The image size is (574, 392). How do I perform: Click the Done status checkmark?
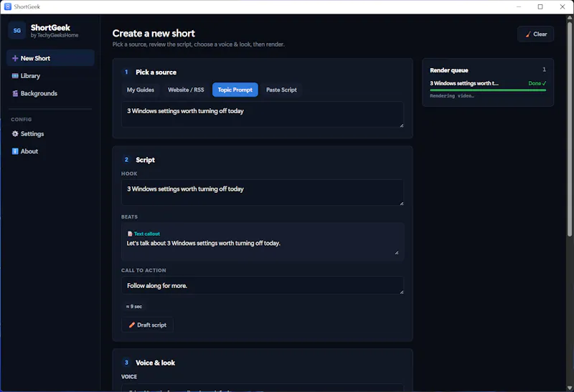coord(544,83)
